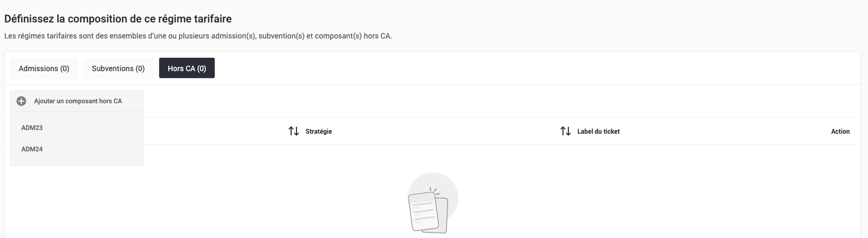Click blank space beneath ADM24 in the dropdown
Viewport: 868px width, 238px height.
click(77, 160)
